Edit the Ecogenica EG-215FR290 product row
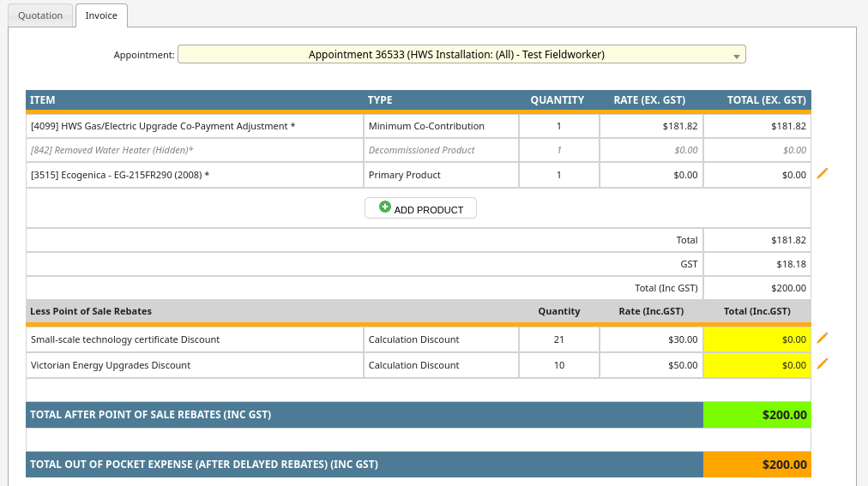 point(823,174)
